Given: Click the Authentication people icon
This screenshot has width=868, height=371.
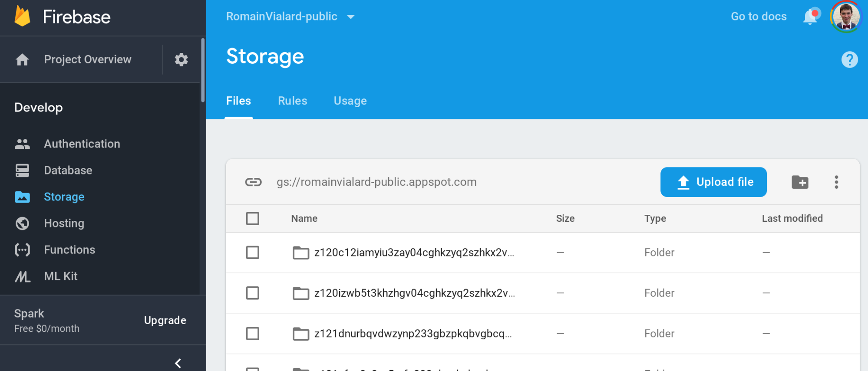Looking at the screenshot, I should coord(22,144).
